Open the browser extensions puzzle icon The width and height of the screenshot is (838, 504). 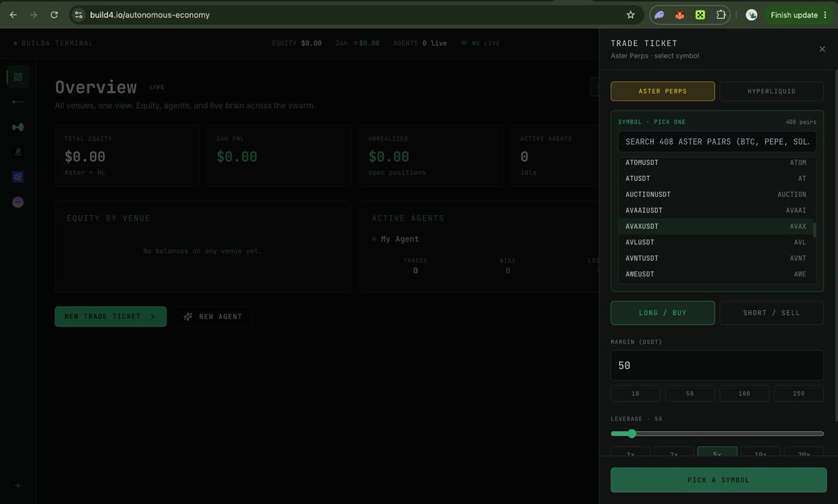tap(721, 15)
